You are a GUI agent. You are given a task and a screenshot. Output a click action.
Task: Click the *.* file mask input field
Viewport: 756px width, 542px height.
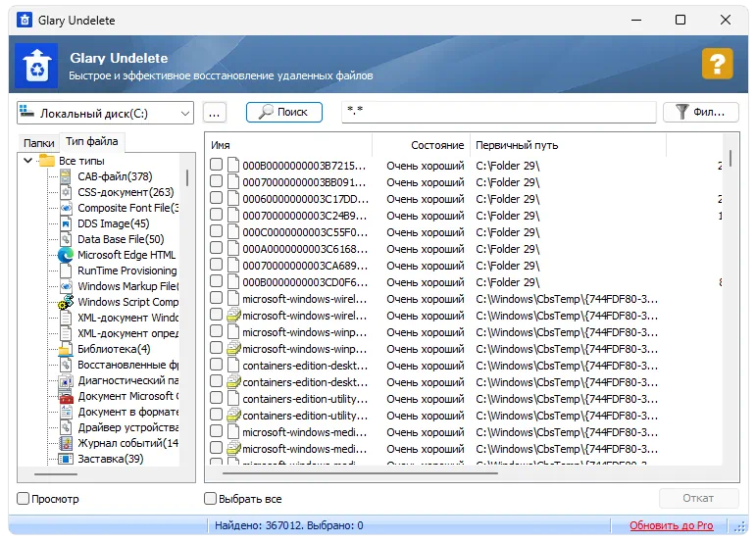[498, 112]
